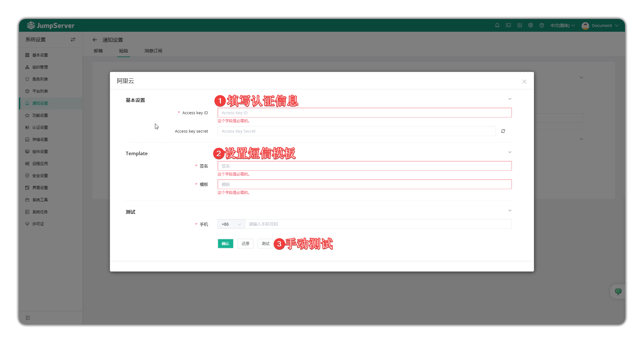This screenshot has height=337, width=644.
Task: Focus the 请输入手机号码 phone input
Action: pyautogui.click(x=378, y=224)
